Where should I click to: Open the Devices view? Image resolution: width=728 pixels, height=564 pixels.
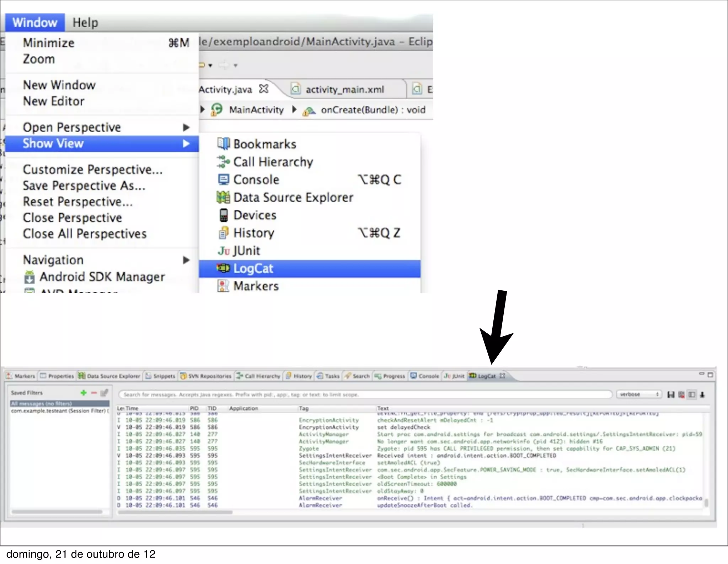255,215
